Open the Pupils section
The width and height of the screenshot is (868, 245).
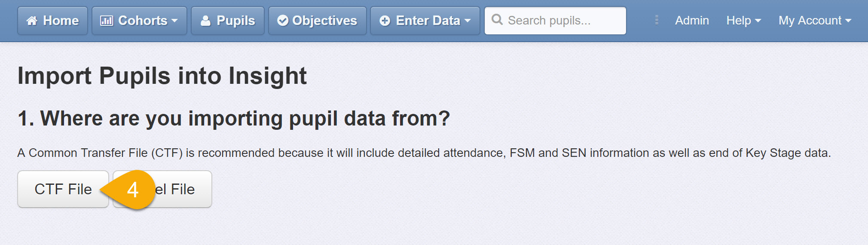pyautogui.click(x=228, y=21)
